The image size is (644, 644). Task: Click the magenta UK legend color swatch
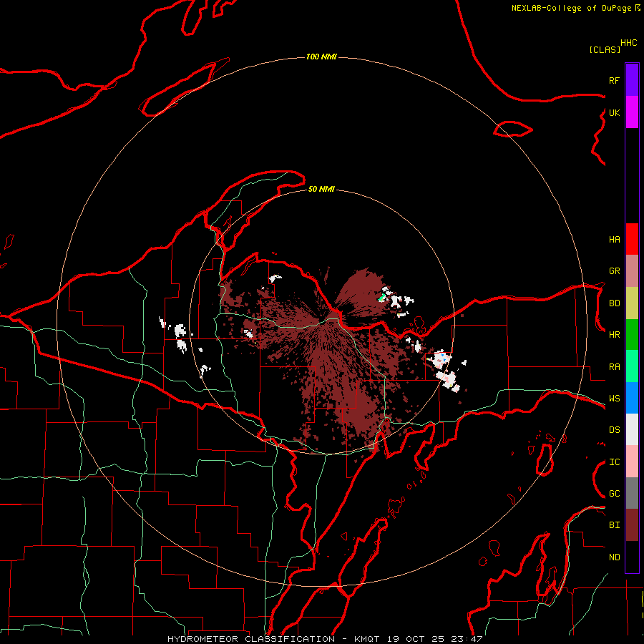pos(632,112)
